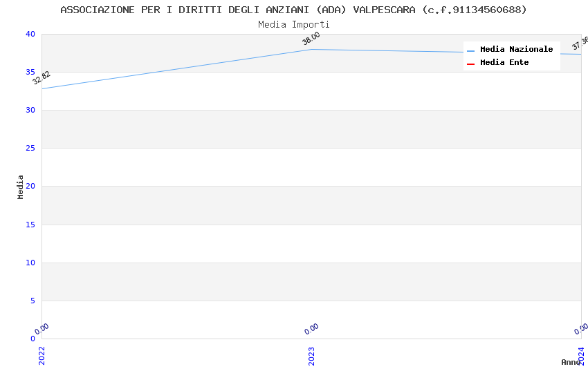The width and height of the screenshot is (588, 380).
Task: Click the y-axis tick value 40
Action: click(x=30, y=34)
